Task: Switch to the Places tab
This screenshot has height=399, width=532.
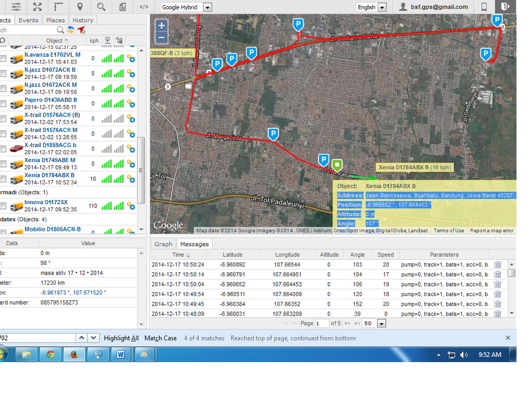Action: tap(55, 20)
